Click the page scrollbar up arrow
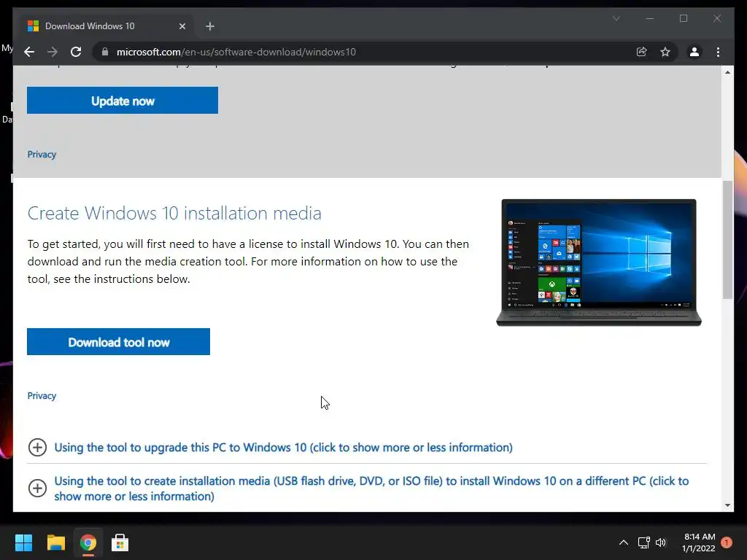Image resolution: width=747 pixels, height=560 pixels. pos(727,72)
